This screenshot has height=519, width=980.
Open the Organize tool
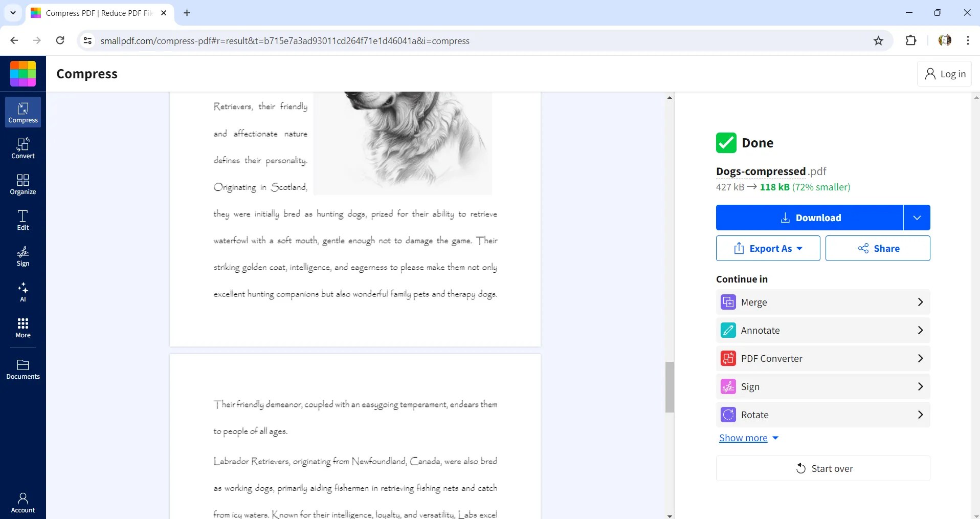click(x=23, y=184)
